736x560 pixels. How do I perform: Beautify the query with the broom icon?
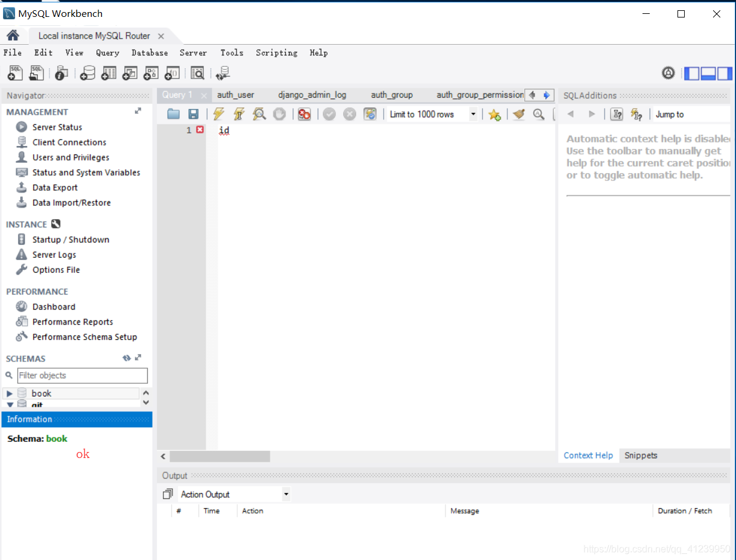[519, 114]
